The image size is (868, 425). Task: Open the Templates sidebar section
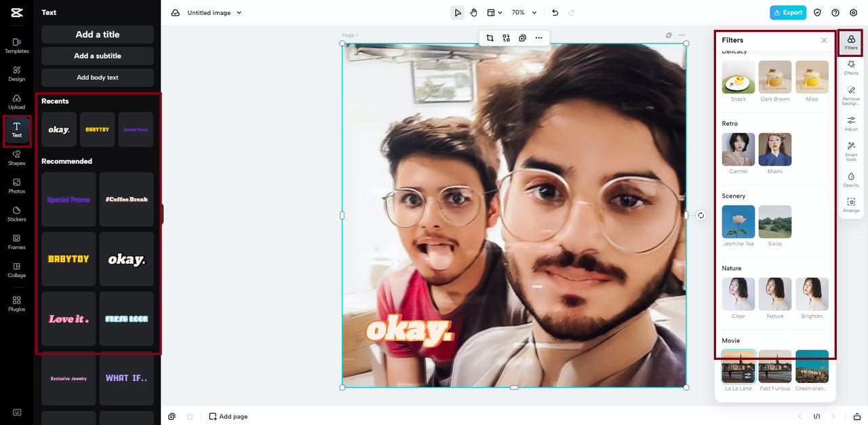coord(17,45)
